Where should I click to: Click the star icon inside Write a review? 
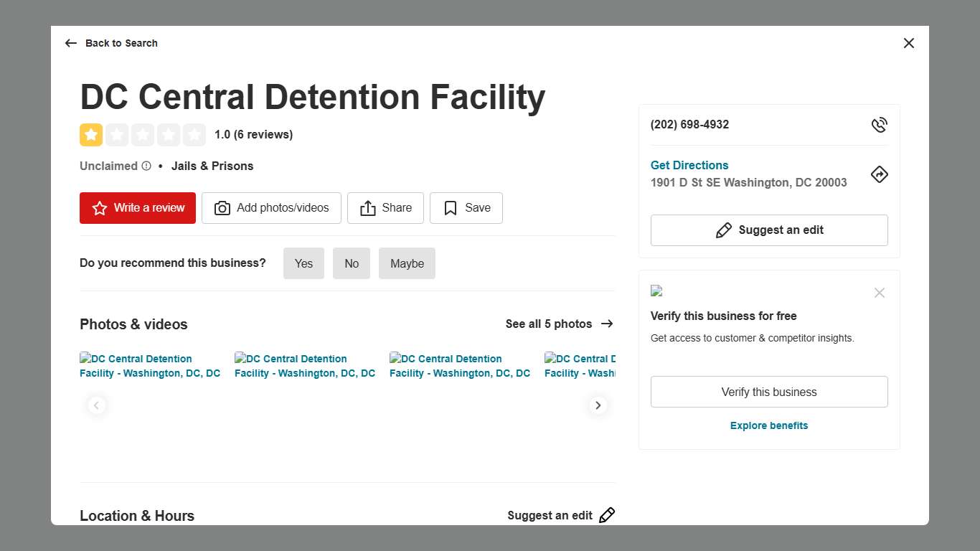[x=100, y=208]
